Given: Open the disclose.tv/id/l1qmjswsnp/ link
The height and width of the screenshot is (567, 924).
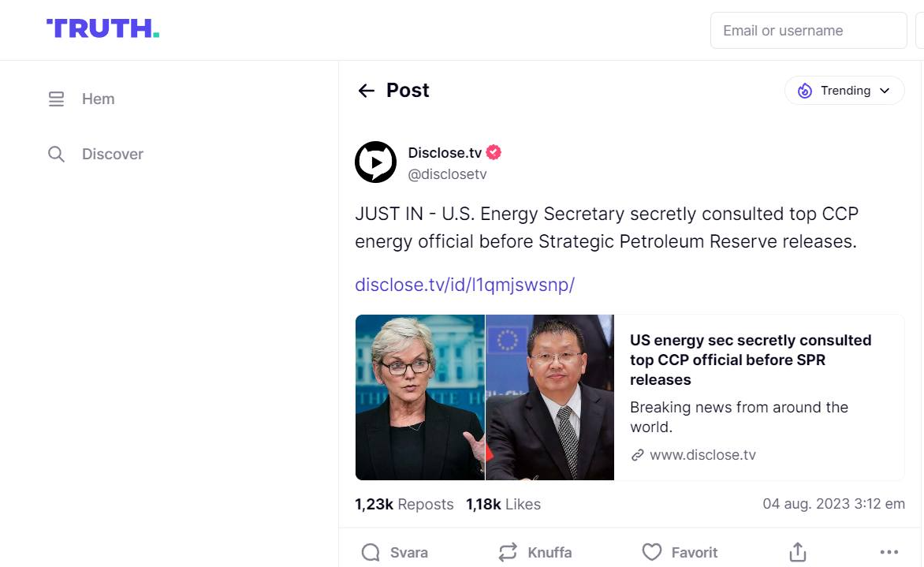Looking at the screenshot, I should (x=464, y=285).
